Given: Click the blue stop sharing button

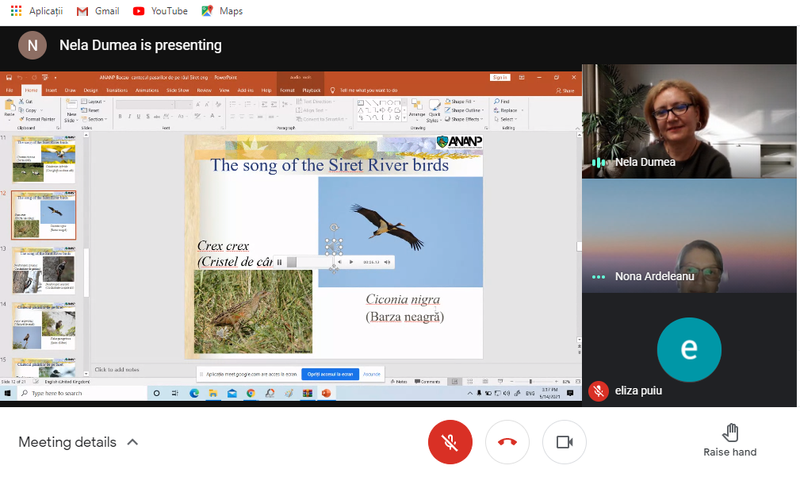Looking at the screenshot, I should [x=330, y=374].
